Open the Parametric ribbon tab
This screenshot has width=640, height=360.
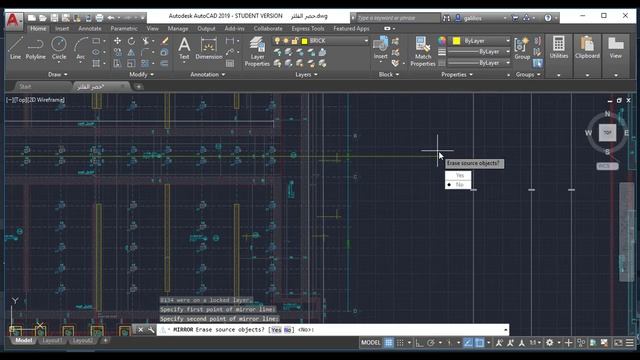[x=124, y=29]
